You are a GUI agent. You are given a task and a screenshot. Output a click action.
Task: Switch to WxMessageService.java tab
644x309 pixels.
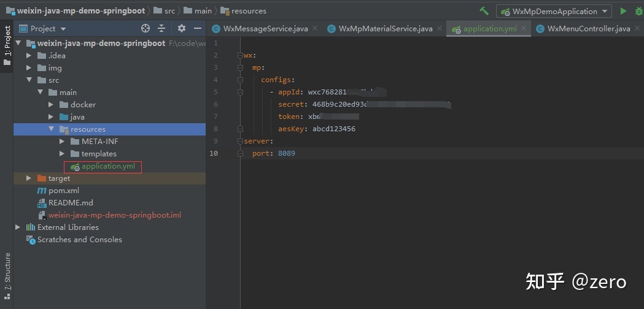click(265, 29)
